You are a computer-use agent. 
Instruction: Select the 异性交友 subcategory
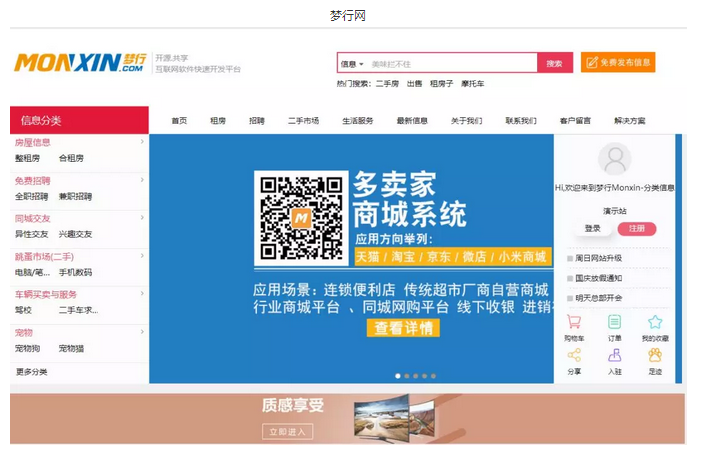click(31, 234)
